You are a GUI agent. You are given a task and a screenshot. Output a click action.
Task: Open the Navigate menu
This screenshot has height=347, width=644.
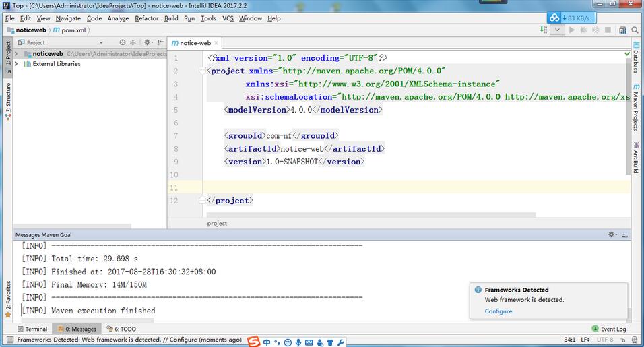68,18
